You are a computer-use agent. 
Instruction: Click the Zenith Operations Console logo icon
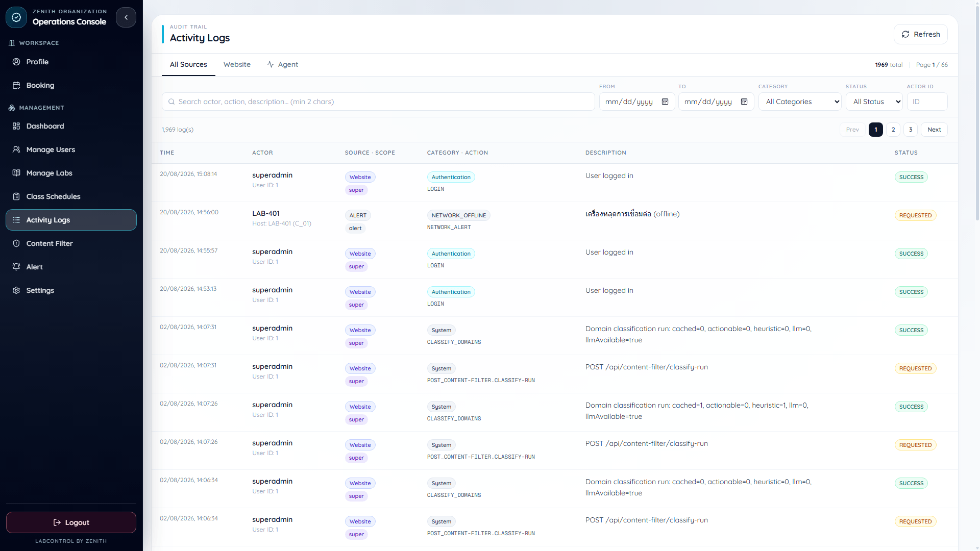click(x=16, y=17)
